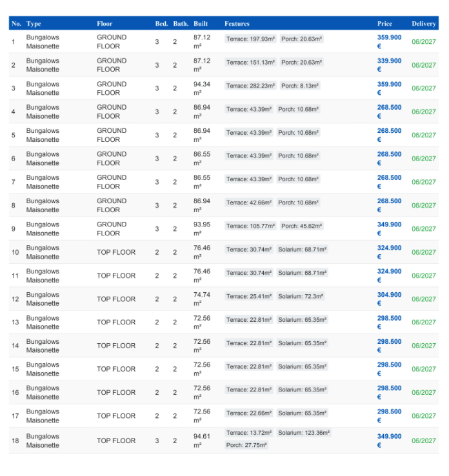The width and height of the screenshot is (449, 476).
Task: Click the Floor column header
Action: pos(105,24)
